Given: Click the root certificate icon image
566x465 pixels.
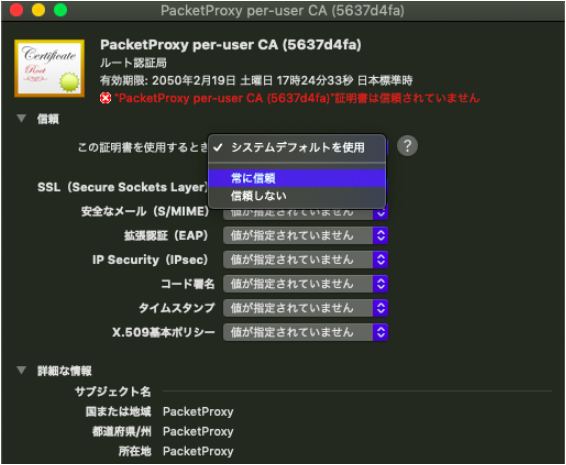Looking at the screenshot, I should [x=49, y=68].
